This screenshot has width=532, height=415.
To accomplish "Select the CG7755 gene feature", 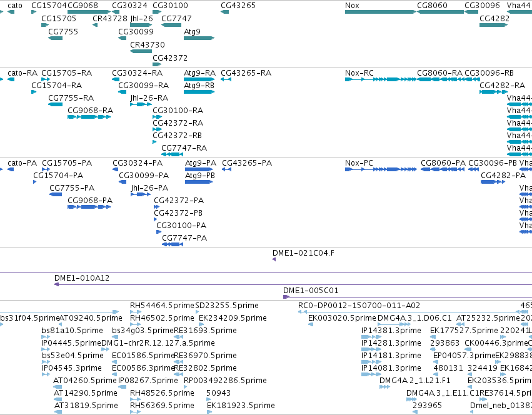I will 55,38.
